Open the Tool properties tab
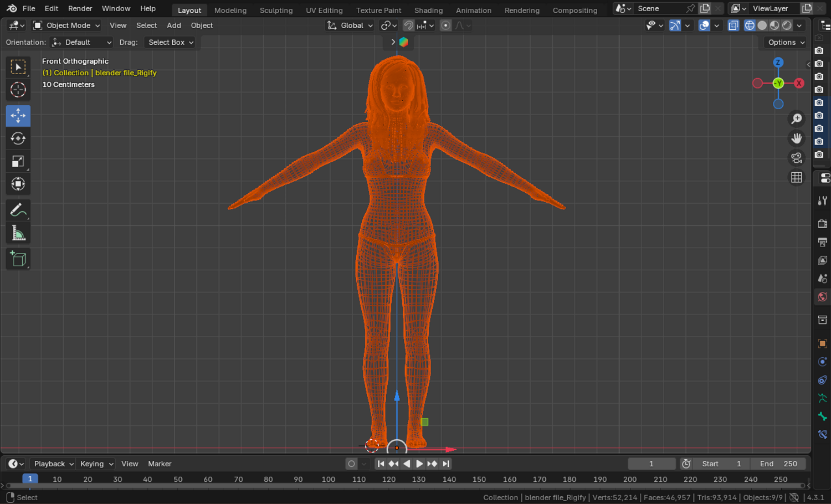Image resolution: width=831 pixels, height=504 pixels. pos(823,201)
